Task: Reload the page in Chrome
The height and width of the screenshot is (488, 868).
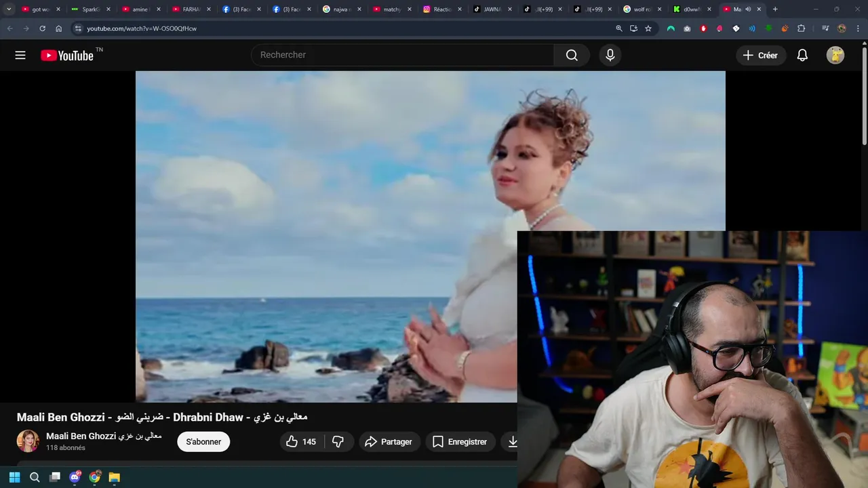Action: coord(42,28)
